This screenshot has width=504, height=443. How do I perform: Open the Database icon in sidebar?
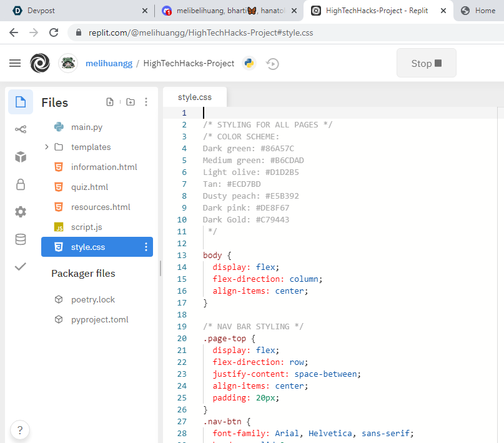pos(21,239)
